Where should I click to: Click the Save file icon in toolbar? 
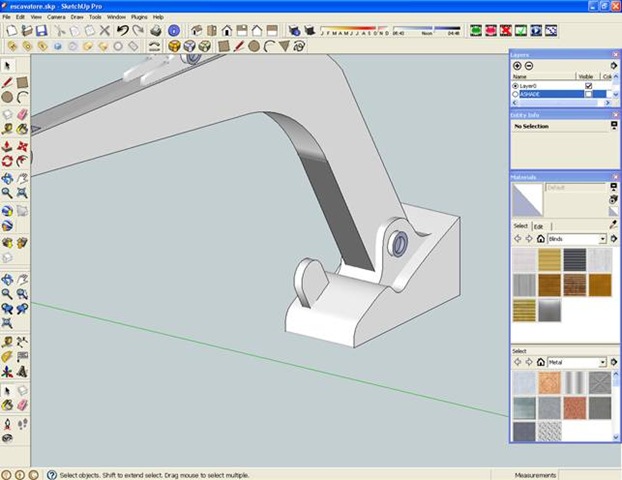tap(39, 31)
